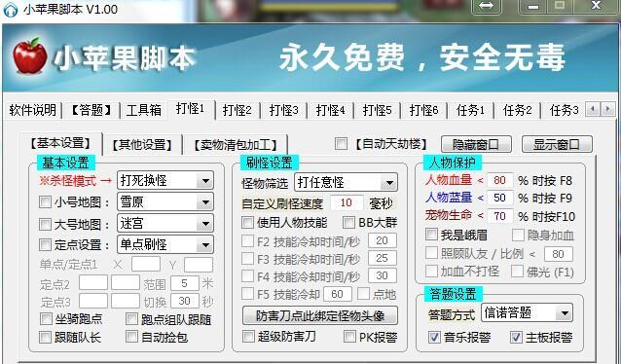The height and width of the screenshot is (364, 621).
Task: Expand the 怪物筛选 dropdown showing 打任意怪
Action: pos(346,182)
